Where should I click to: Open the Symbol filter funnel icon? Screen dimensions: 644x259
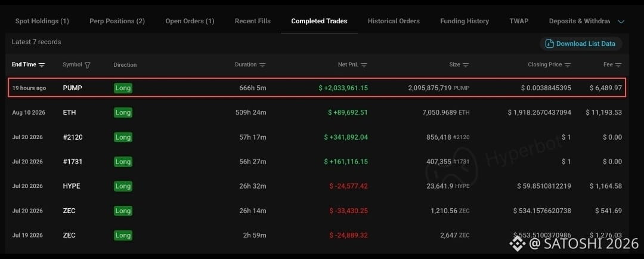[x=87, y=65]
